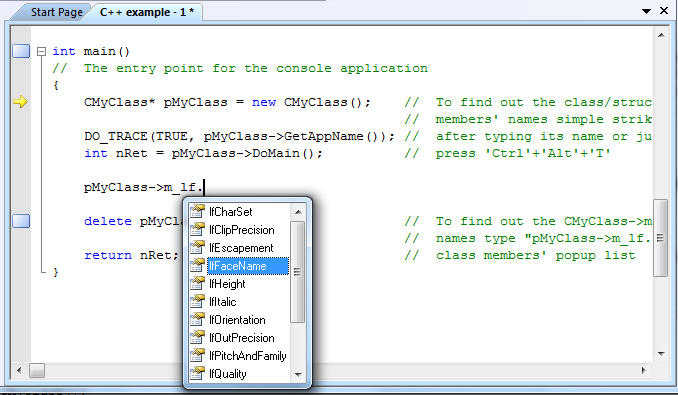Click the 'return nRet;' code line

pyautogui.click(x=131, y=255)
